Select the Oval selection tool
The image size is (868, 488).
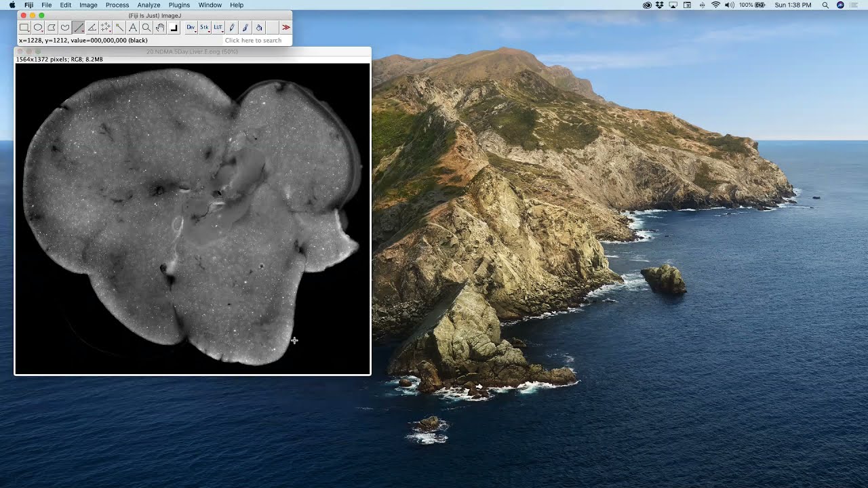click(x=38, y=28)
